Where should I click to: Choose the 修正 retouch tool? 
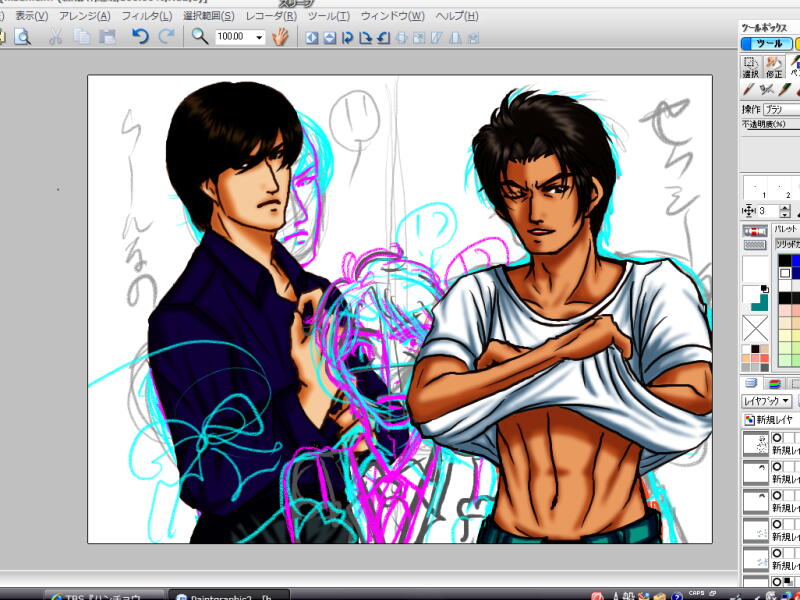pyautogui.click(x=774, y=67)
